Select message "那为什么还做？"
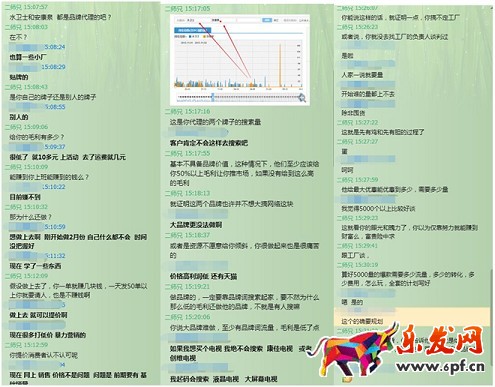 pos(31,217)
